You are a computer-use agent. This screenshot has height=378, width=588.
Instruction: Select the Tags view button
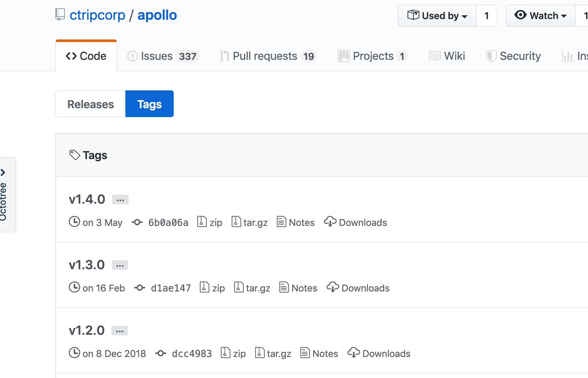(x=150, y=104)
